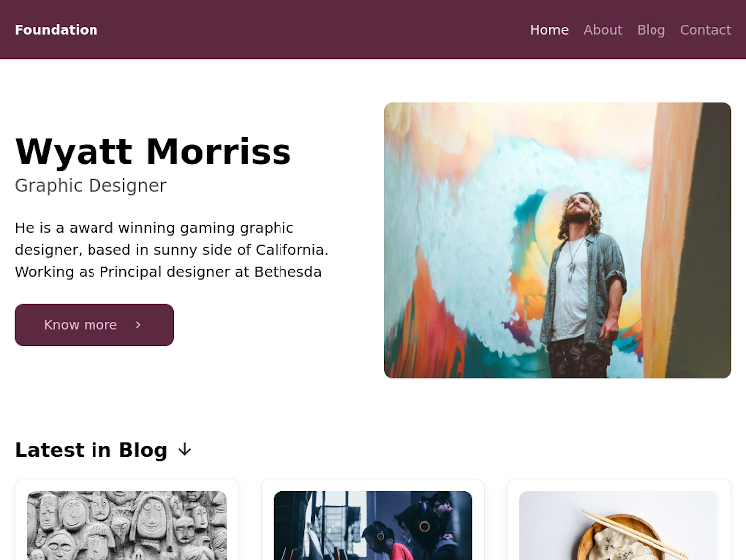Open the Contact nav link
This screenshot has height=560, width=746.
pos(705,30)
